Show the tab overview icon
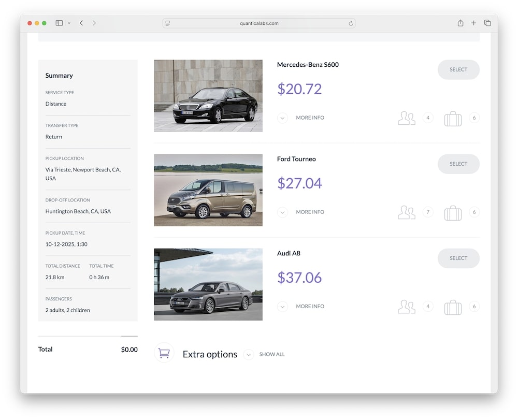 487,23
